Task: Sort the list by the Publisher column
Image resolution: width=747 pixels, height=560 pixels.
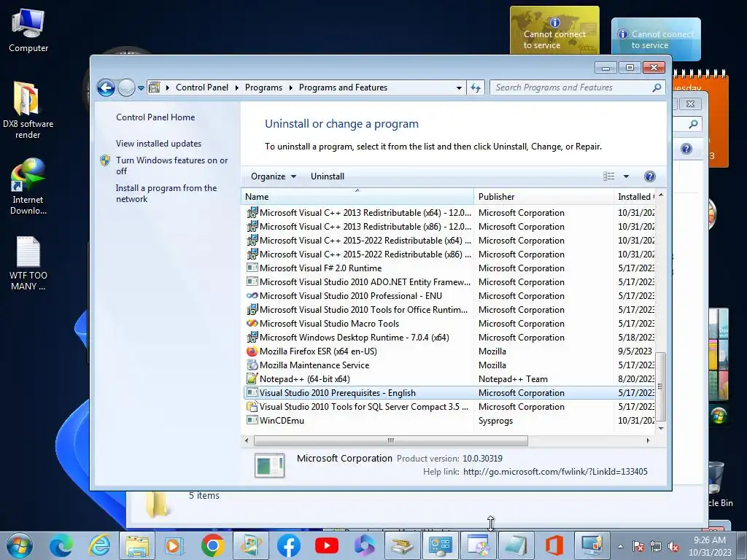Action: (x=543, y=197)
